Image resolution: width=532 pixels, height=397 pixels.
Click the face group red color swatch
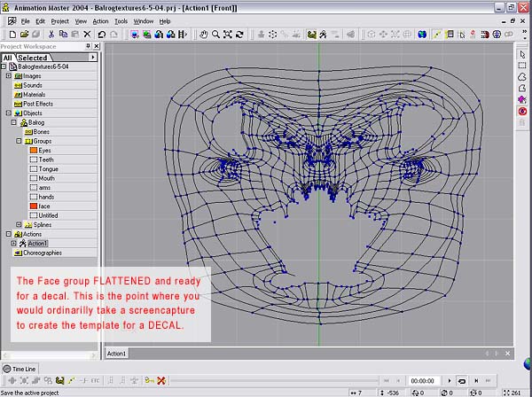coord(34,206)
